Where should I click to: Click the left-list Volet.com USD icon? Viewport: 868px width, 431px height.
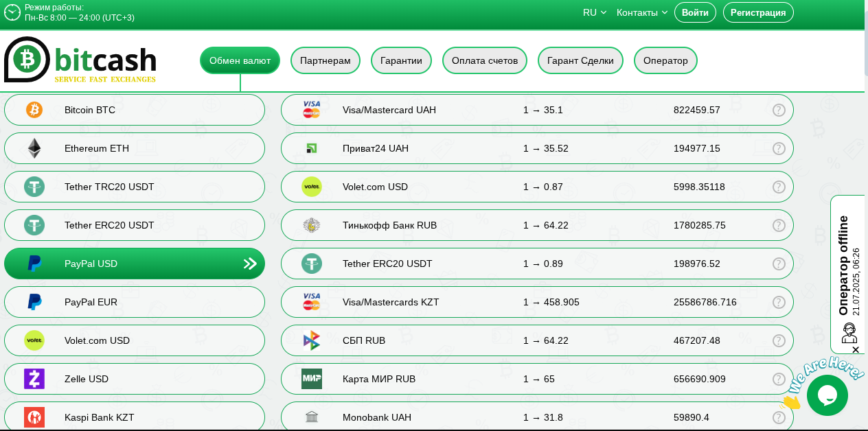click(34, 340)
